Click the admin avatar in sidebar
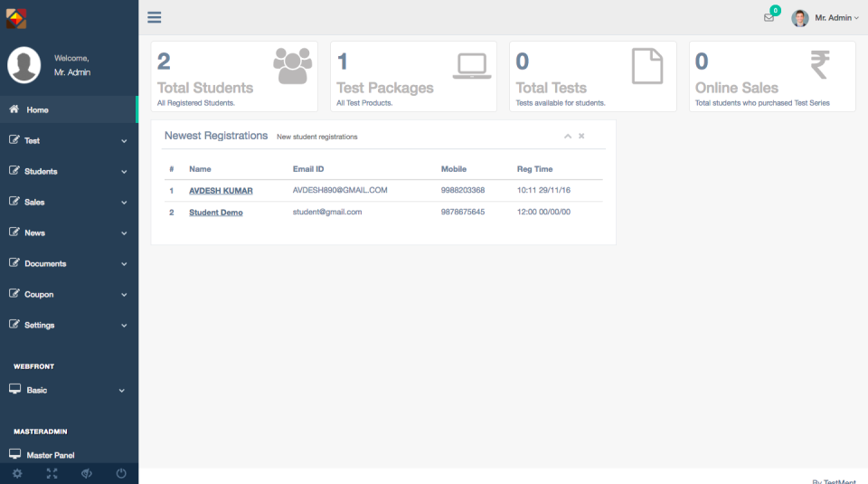The height and width of the screenshot is (484, 868). click(x=24, y=65)
